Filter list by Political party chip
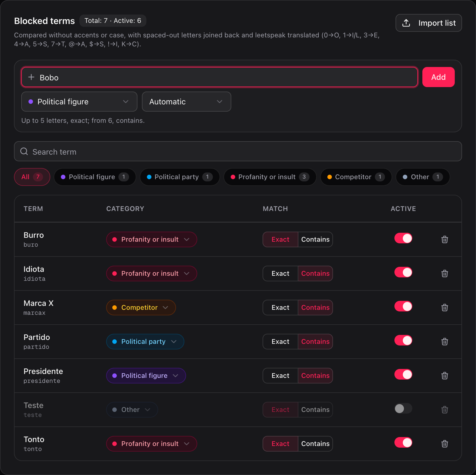Image resolution: width=476 pixels, height=475 pixels. click(180, 177)
